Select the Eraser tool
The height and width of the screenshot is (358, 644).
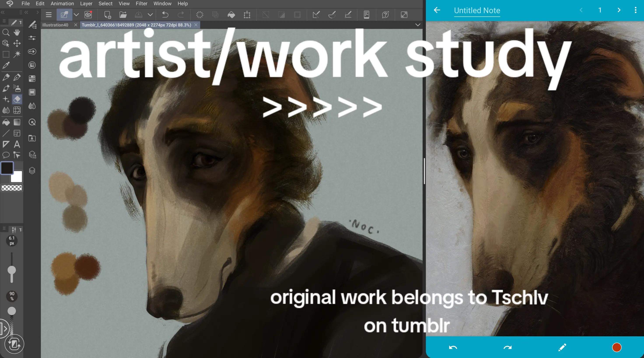[17, 99]
